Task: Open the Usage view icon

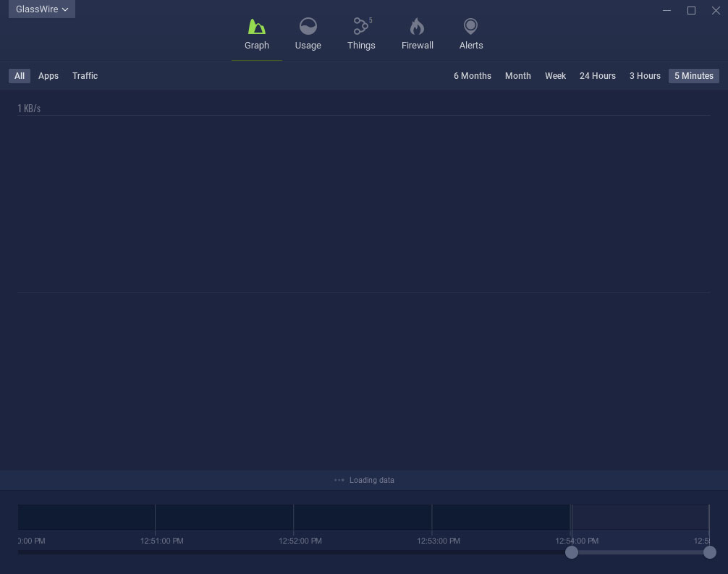Action: (x=308, y=28)
